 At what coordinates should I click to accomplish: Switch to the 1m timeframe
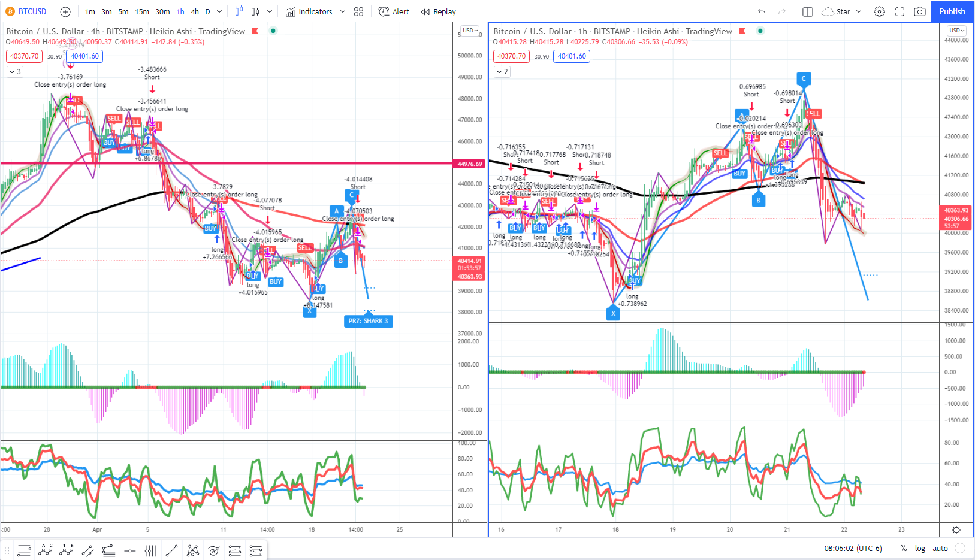[x=90, y=11]
